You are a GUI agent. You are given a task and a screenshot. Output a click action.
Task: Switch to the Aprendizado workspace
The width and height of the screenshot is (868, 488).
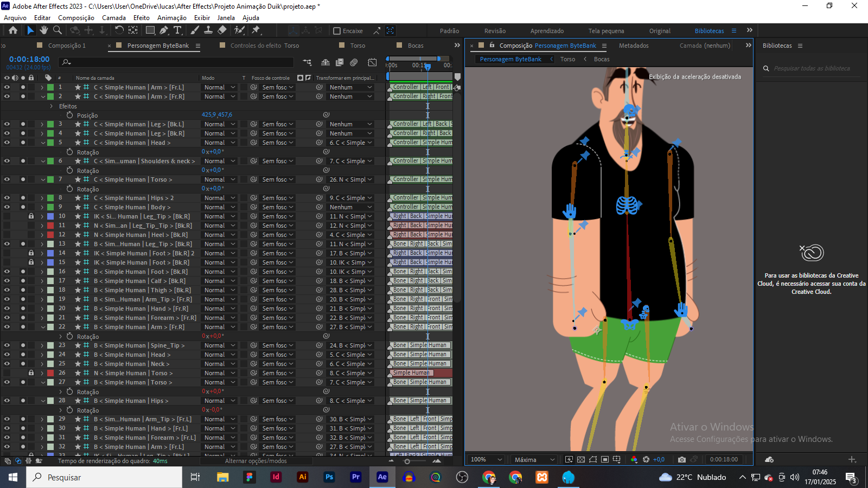pyautogui.click(x=547, y=31)
